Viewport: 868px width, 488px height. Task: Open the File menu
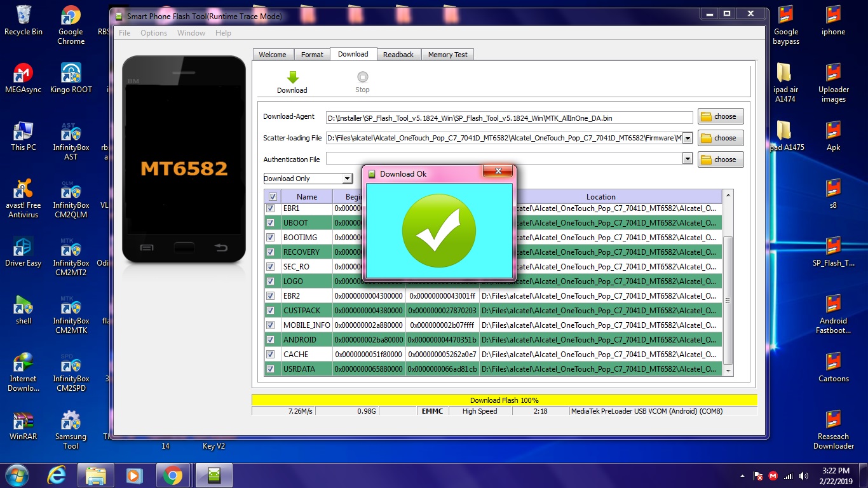pyautogui.click(x=125, y=33)
